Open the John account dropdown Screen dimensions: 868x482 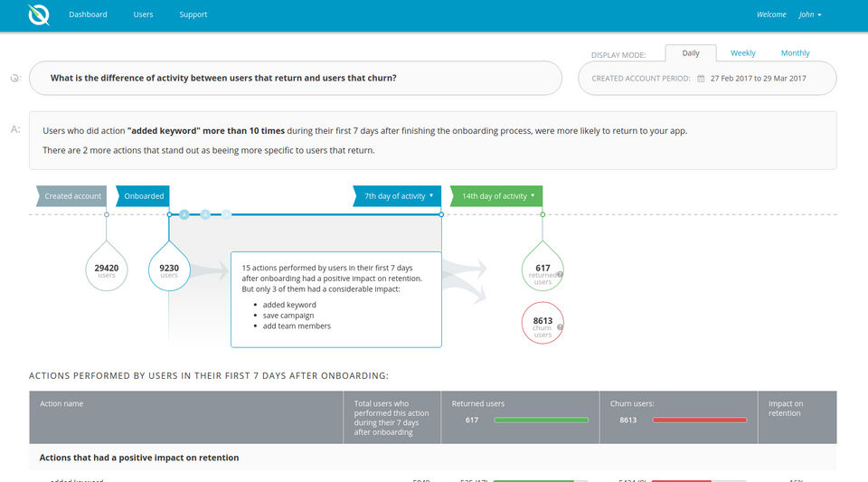tap(810, 14)
